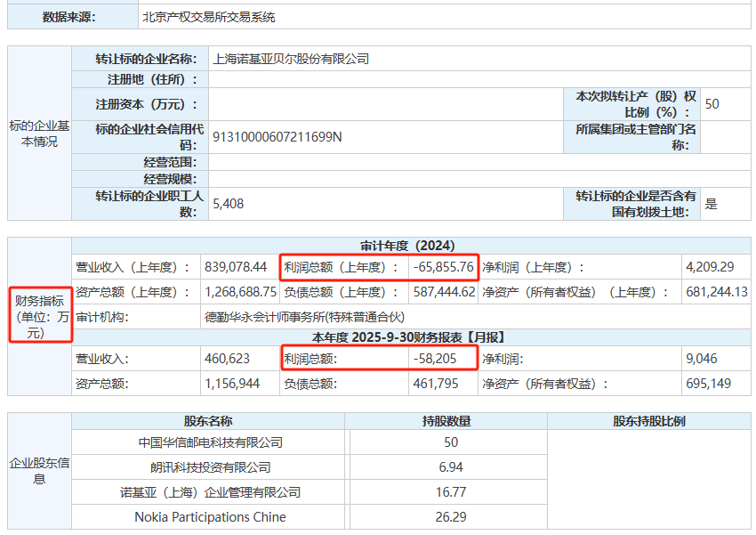Click the 经营规模 label
The height and width of the screenshot is (535, 756).
[170, 179]
